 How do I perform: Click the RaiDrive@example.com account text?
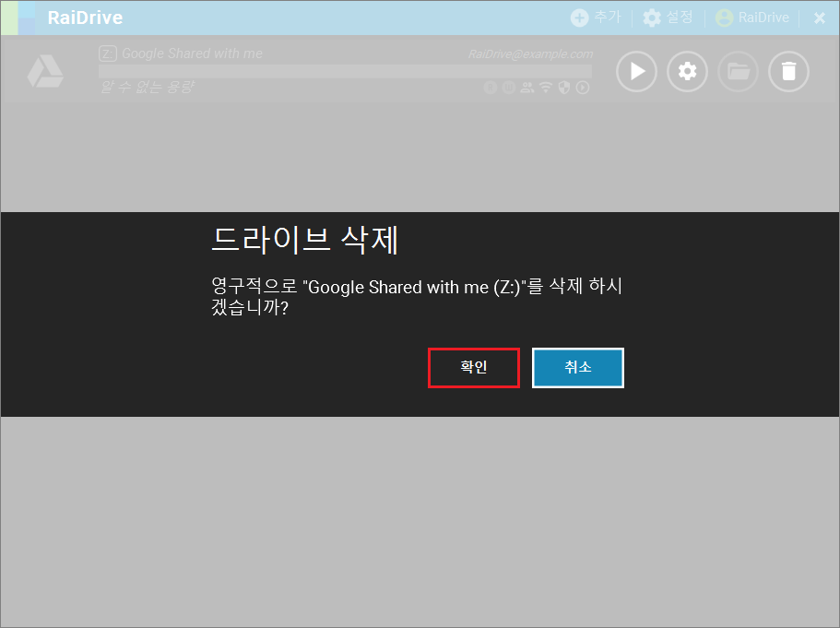click(x=530, y=54)
